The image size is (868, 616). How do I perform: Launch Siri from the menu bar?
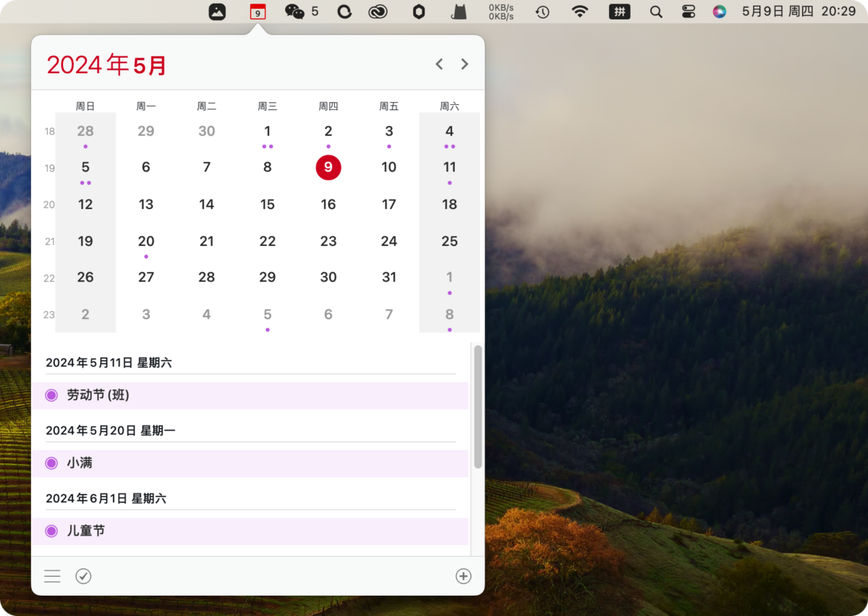(719, 12)
